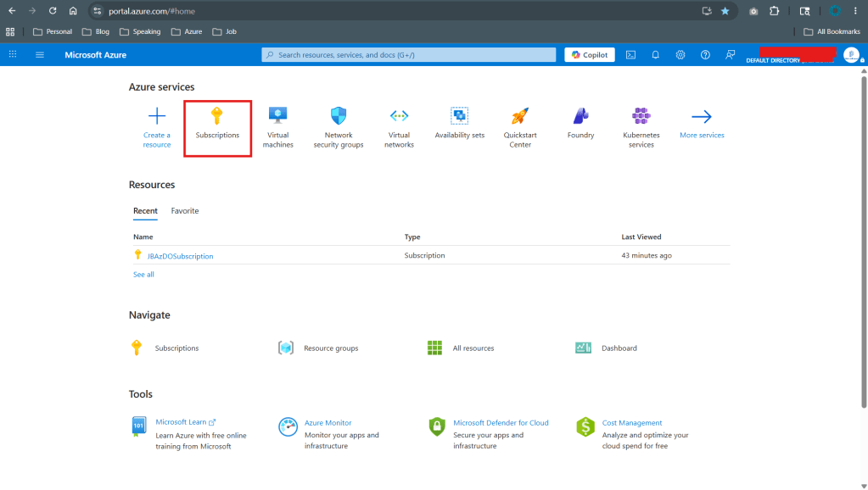Image resolution: width=868 pixels, height=490 pixels.
Task: Open the Blog bookmarks folder
Action: tap(96, 31)
